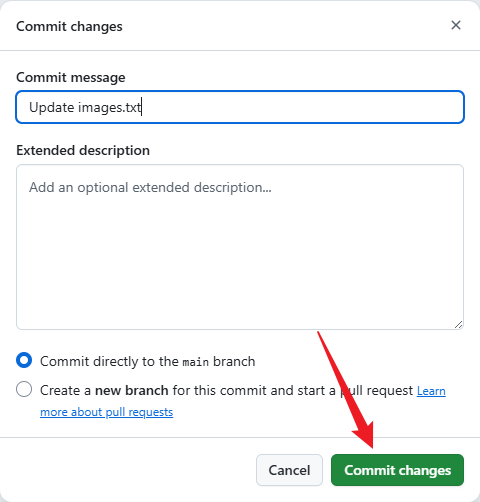
Task: Open 'more about pull requests' link
Action: [106, 412]
